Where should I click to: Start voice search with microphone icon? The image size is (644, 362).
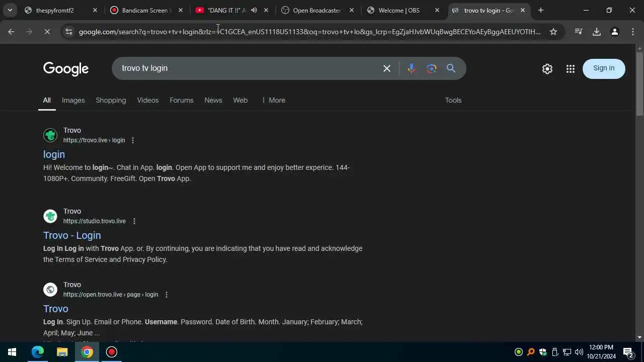coord(412,68)
